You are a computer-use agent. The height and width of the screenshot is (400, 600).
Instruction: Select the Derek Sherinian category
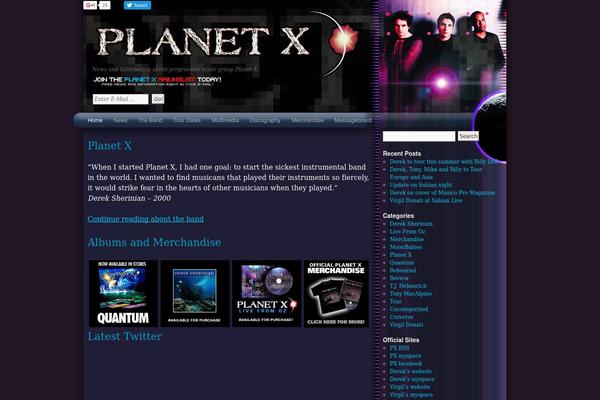pos(411,224)
